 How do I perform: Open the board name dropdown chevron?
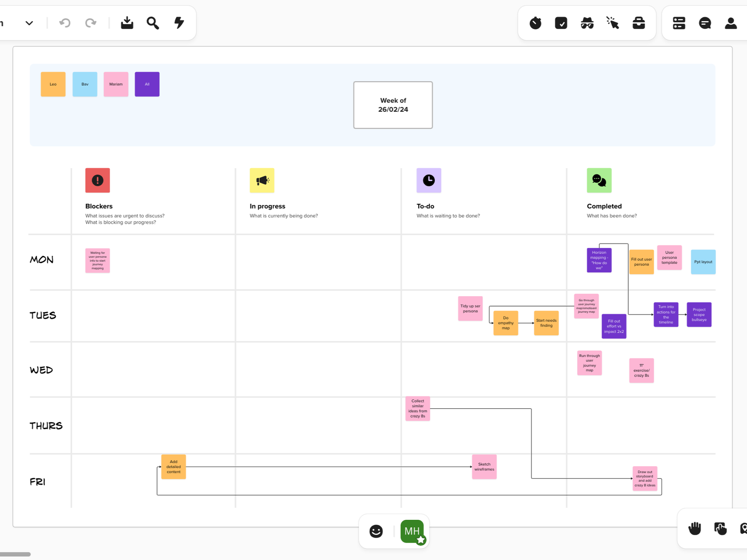29,23
